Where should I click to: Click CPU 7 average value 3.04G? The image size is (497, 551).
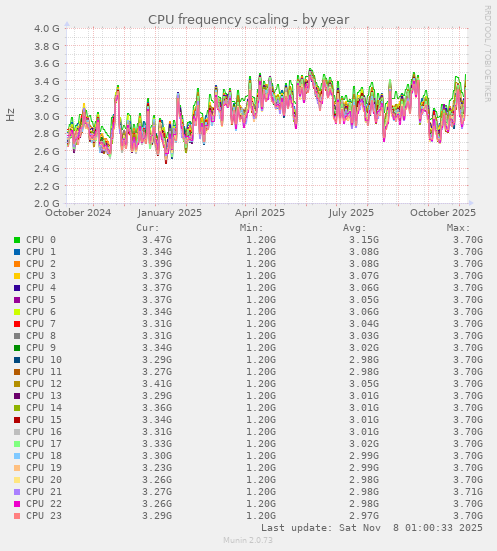364,324
